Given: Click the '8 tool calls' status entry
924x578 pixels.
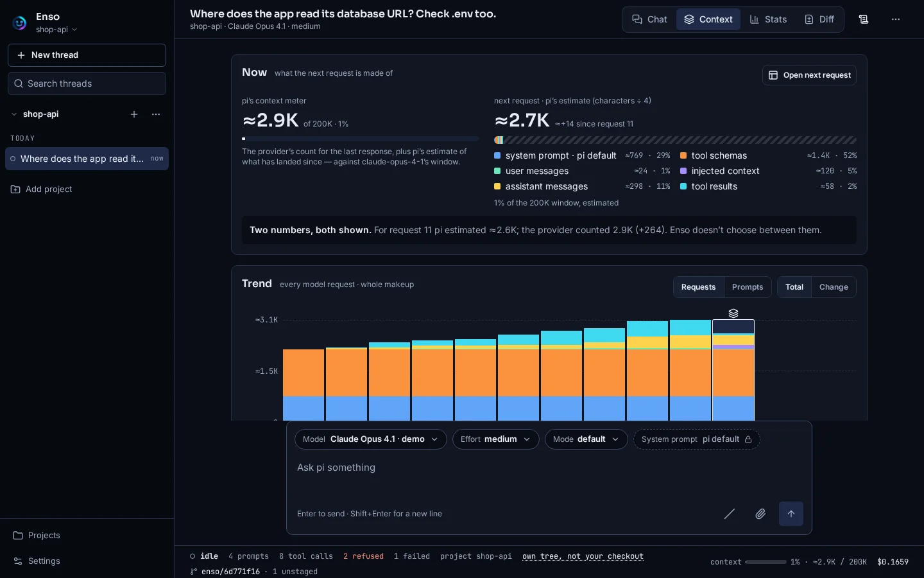Looking at the screenshot, I should [306, 556].
